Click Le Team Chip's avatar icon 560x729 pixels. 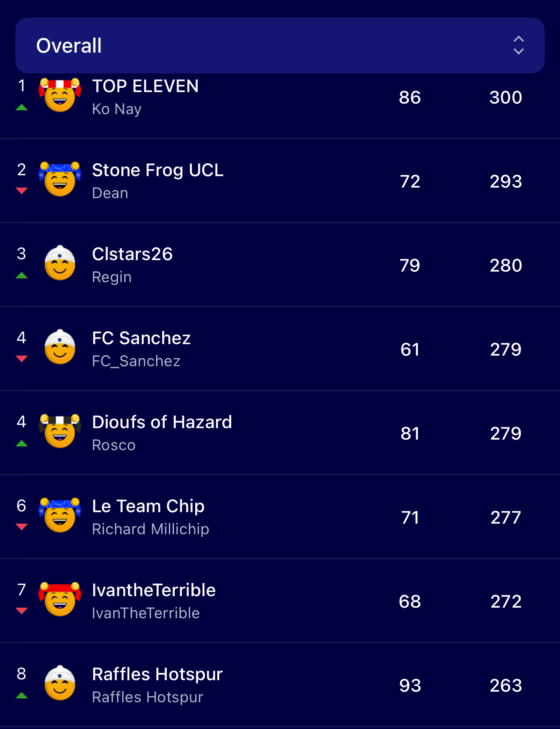tap(60, 515)
